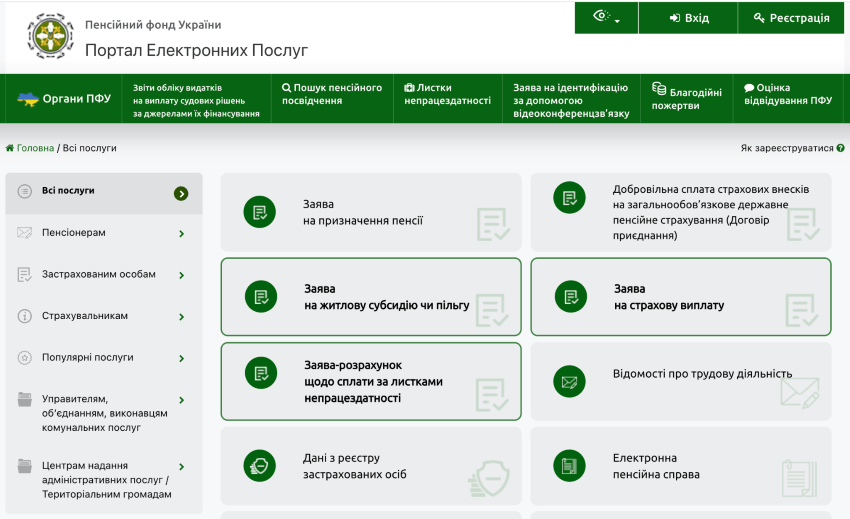
Task: Click the Pension Fund of Ukraine emblem logo
Action: point(50,36)
